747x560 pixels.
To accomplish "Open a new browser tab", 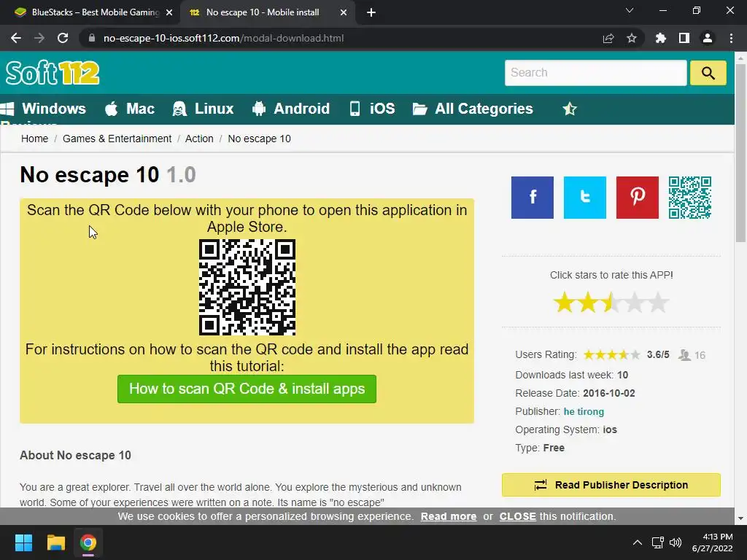I will click(371, 13).
